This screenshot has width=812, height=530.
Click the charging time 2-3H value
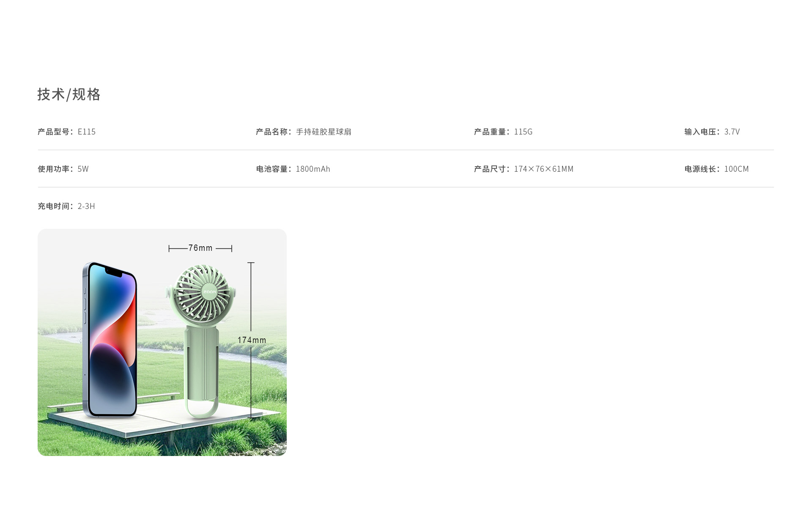[x=86, y=206]
